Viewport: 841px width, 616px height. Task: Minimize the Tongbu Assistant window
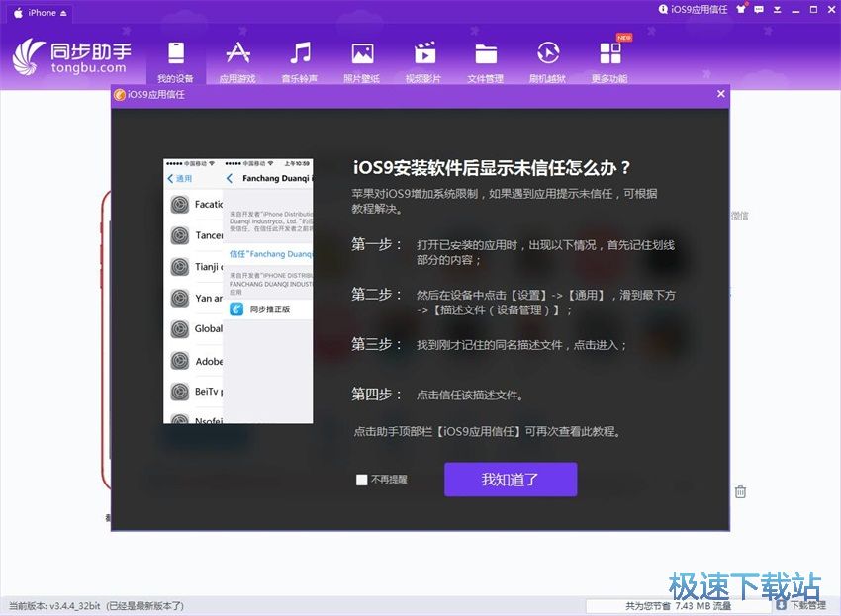795,10
